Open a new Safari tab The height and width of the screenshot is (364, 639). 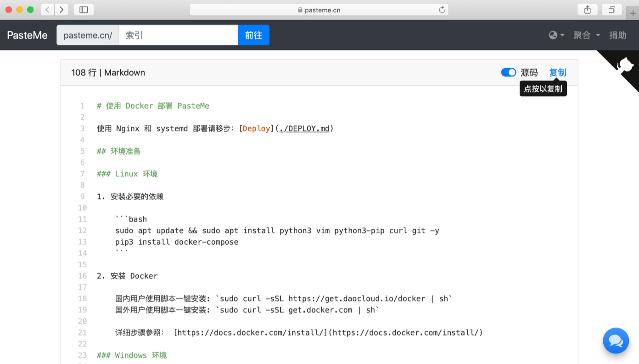[633, 13]
